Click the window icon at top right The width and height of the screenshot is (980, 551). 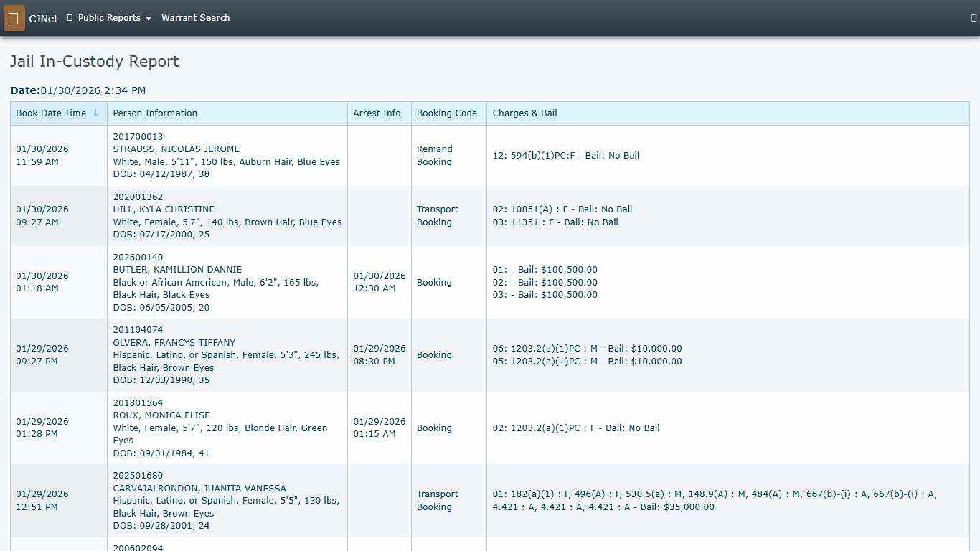(971, 18)
